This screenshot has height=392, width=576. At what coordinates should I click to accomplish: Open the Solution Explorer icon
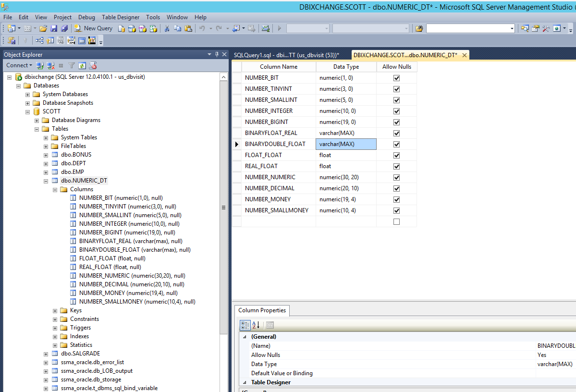pos(525,28)
